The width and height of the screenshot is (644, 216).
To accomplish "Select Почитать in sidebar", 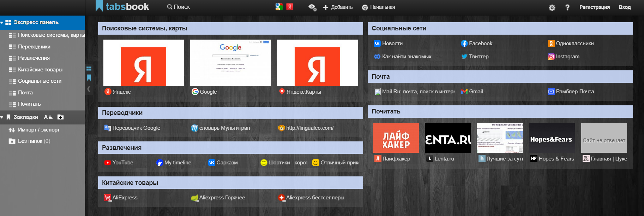I will click(25, 104).
